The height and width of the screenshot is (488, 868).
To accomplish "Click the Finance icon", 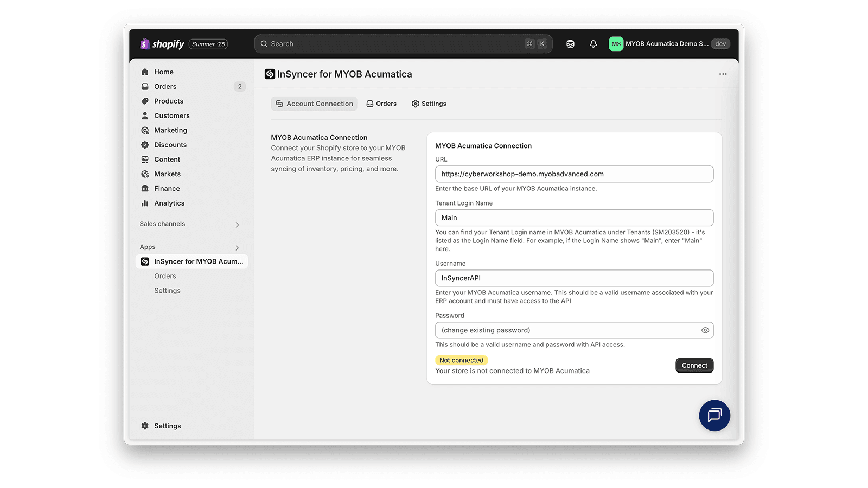I will [x=144, y=188].
